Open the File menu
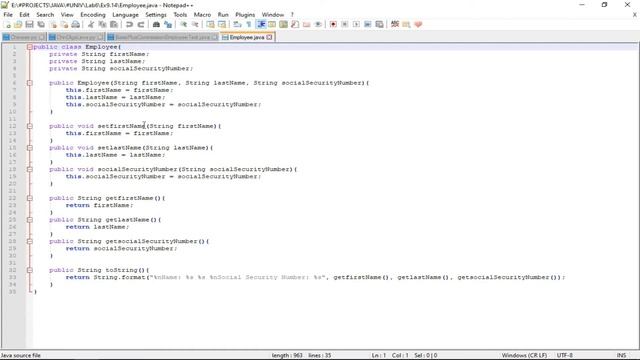This screenshot has height=360, width=640. [8, 15]
